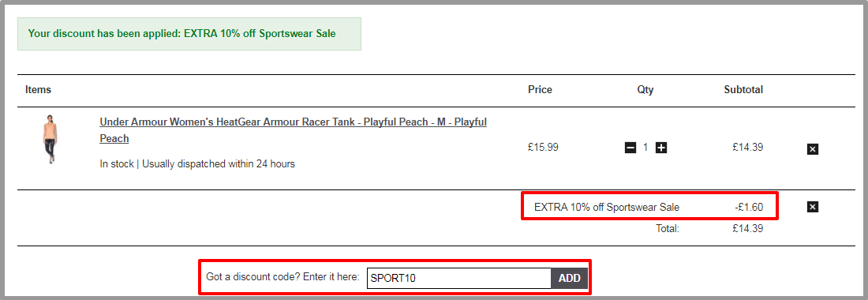Focus the discount code input field
This screenshot has width=868, height=300.
459,278
